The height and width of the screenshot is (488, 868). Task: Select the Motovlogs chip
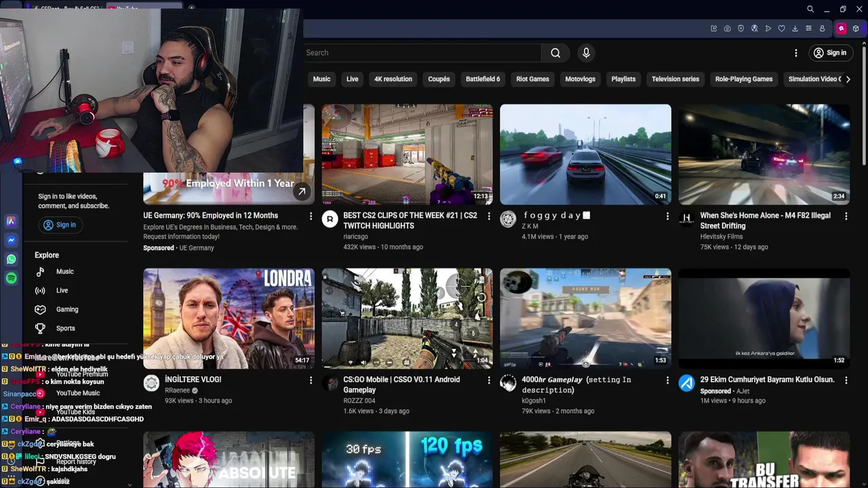tap(580, 79)
